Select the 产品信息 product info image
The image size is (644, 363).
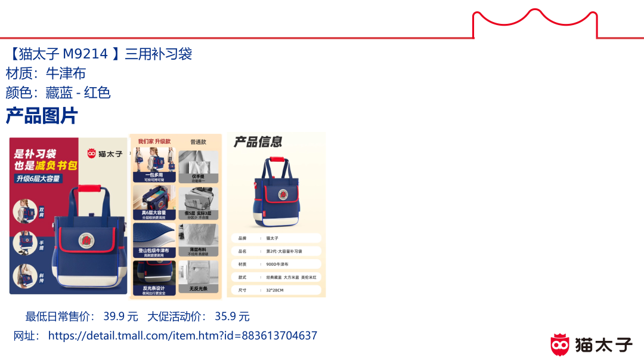pyautogui.click(x=277, y=215)
